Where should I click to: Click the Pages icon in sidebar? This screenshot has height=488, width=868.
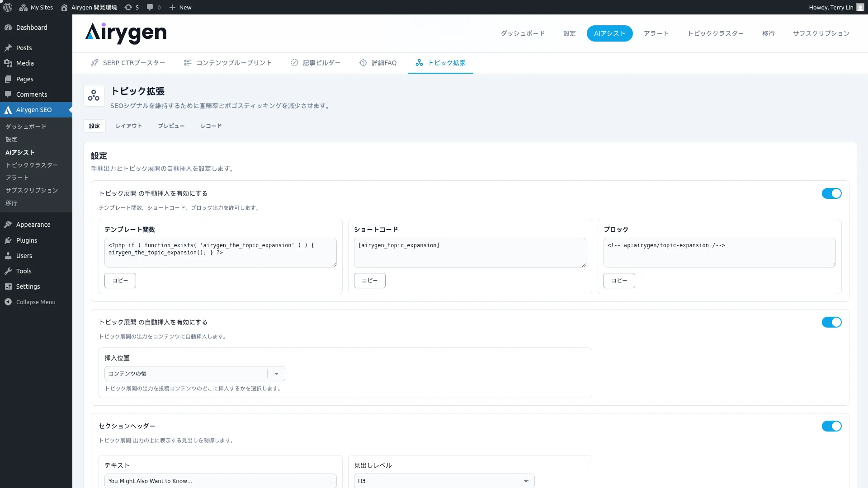click(x=8, y=79)
